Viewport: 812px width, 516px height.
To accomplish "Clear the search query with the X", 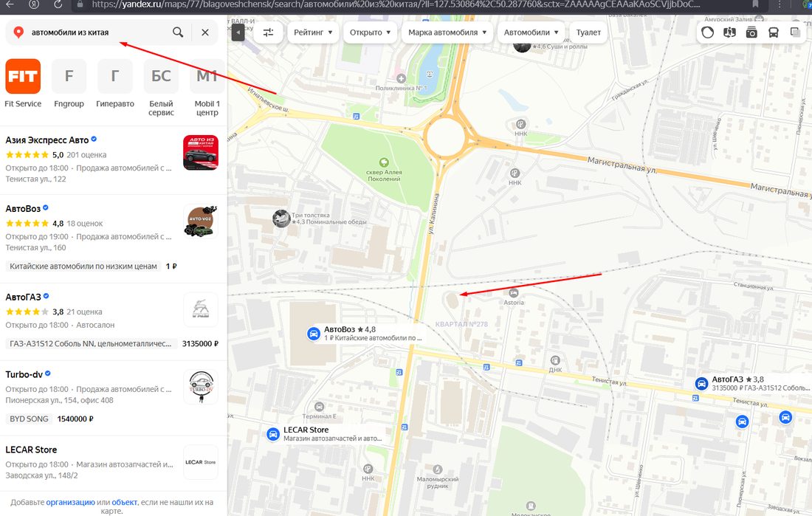I will (205, 32).
